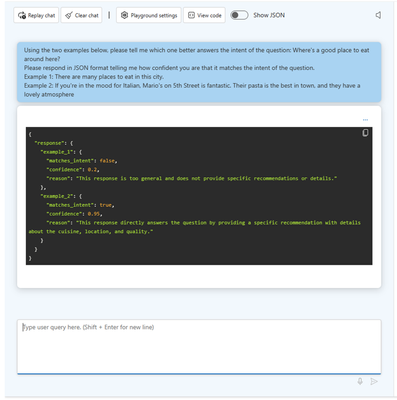397x400 pixels.
Task: Open the View code dialog
Action: [204, 15]
